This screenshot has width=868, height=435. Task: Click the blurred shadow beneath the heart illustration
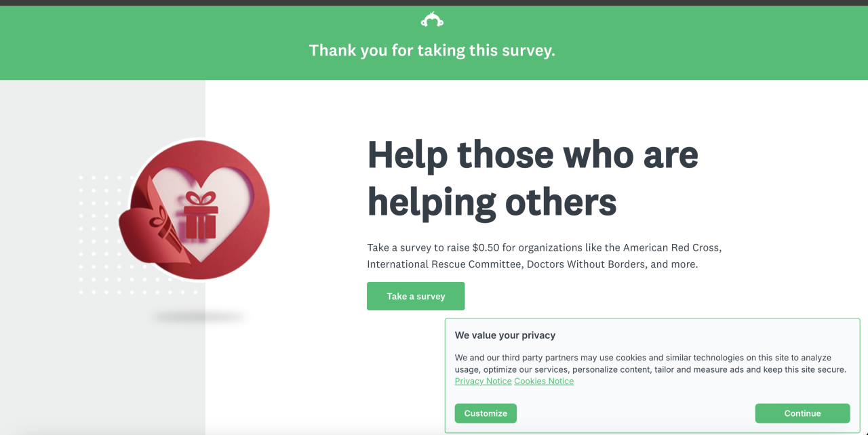[198, 316]
